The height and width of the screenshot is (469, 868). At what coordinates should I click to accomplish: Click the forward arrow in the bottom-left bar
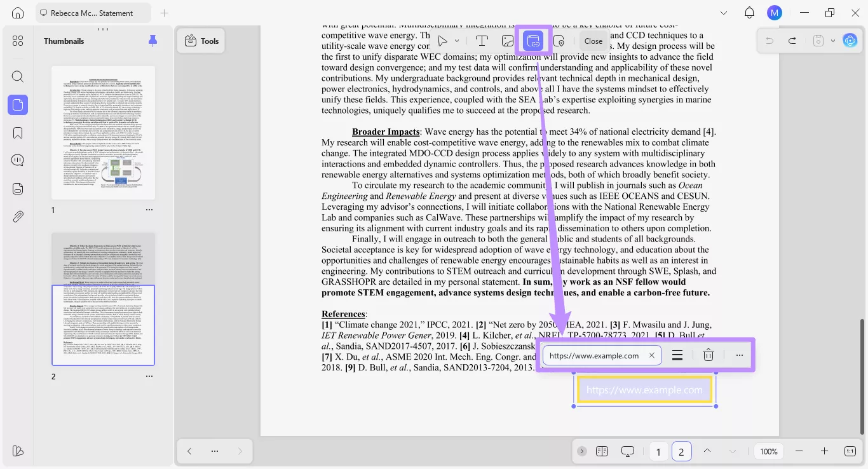(x=240, y=451)
